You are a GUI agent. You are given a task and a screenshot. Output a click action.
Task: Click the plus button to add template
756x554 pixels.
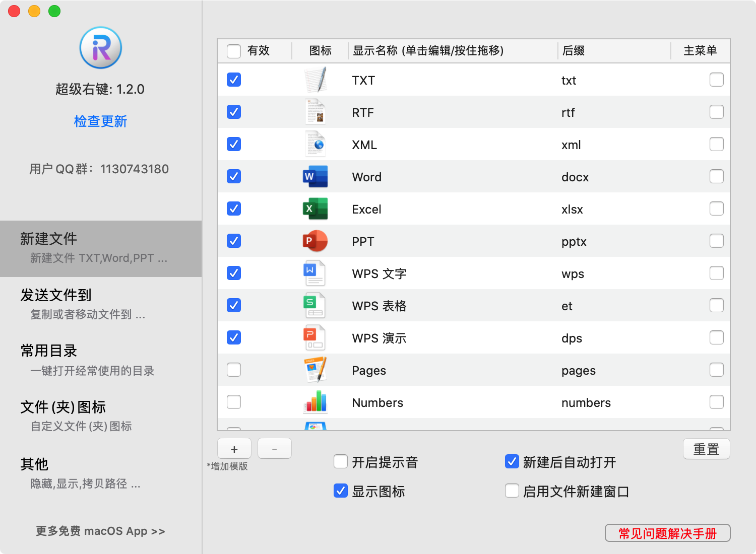(234, 449)
